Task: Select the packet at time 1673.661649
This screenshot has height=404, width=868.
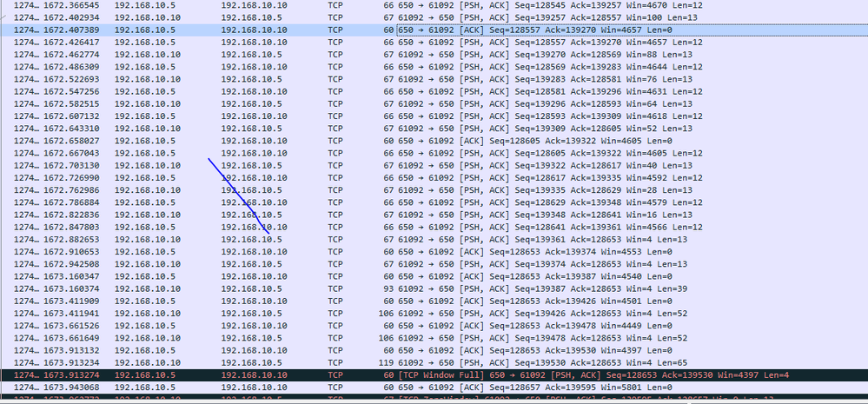Action: pos(434,338)
